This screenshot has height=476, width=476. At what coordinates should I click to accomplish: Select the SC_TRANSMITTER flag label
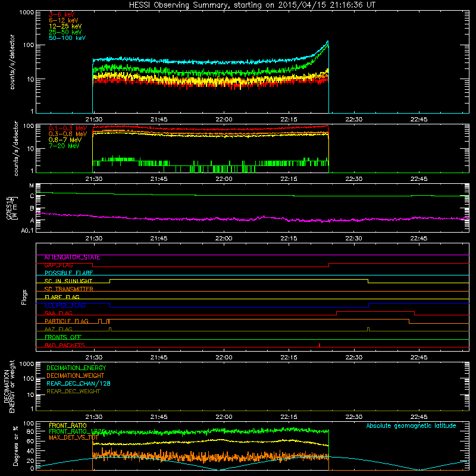[x=69, y=289]
